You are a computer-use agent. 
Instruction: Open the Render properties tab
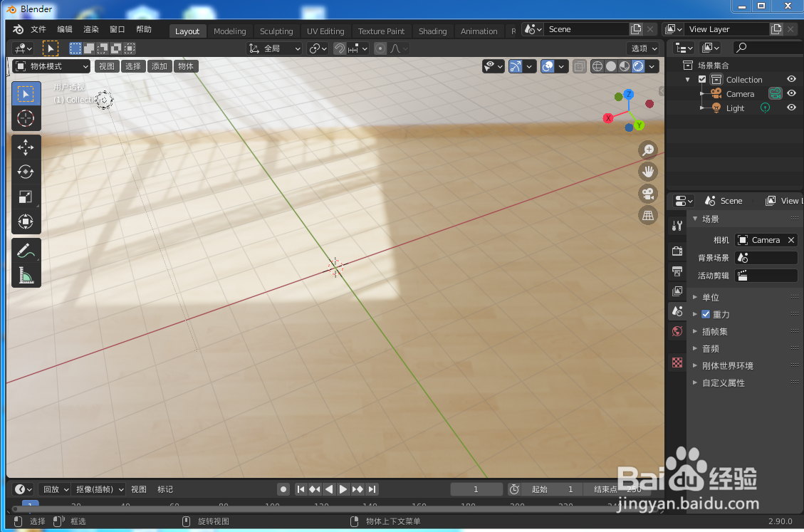[677, 251]
